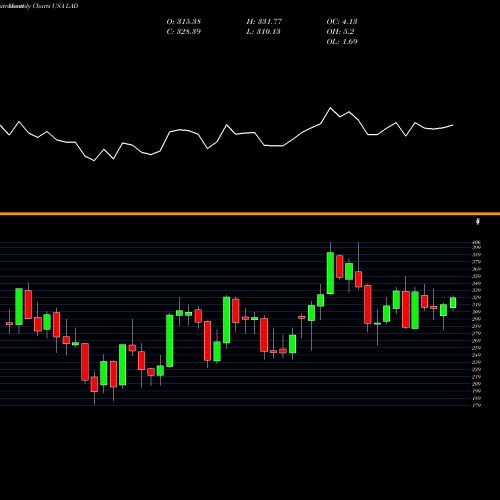Click the 219 price axis label

pyautogui.click(x=477, y=377)
